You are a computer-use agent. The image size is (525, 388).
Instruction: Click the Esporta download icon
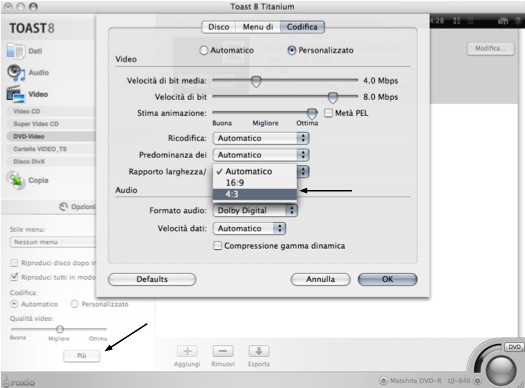(x=259, y=351)
